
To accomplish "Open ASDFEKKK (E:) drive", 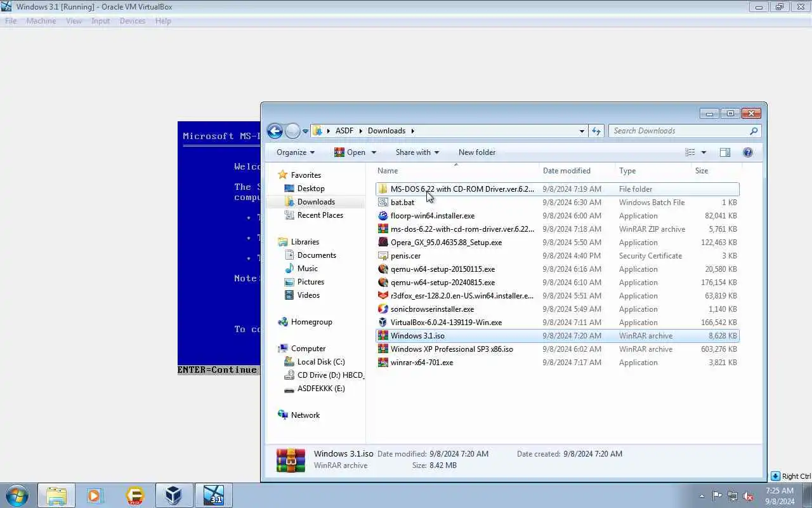I will (x=321, y=389).
